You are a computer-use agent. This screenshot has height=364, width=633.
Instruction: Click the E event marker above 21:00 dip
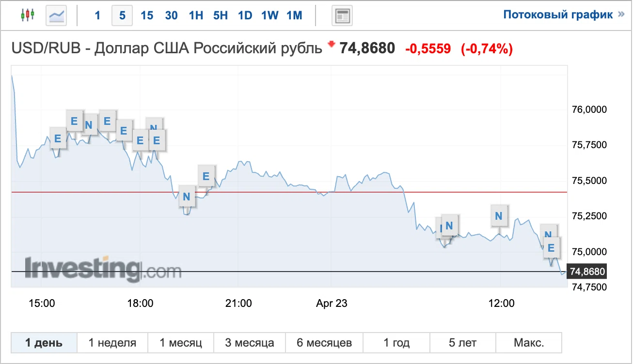pyautogui.click(x=206, y=176)
